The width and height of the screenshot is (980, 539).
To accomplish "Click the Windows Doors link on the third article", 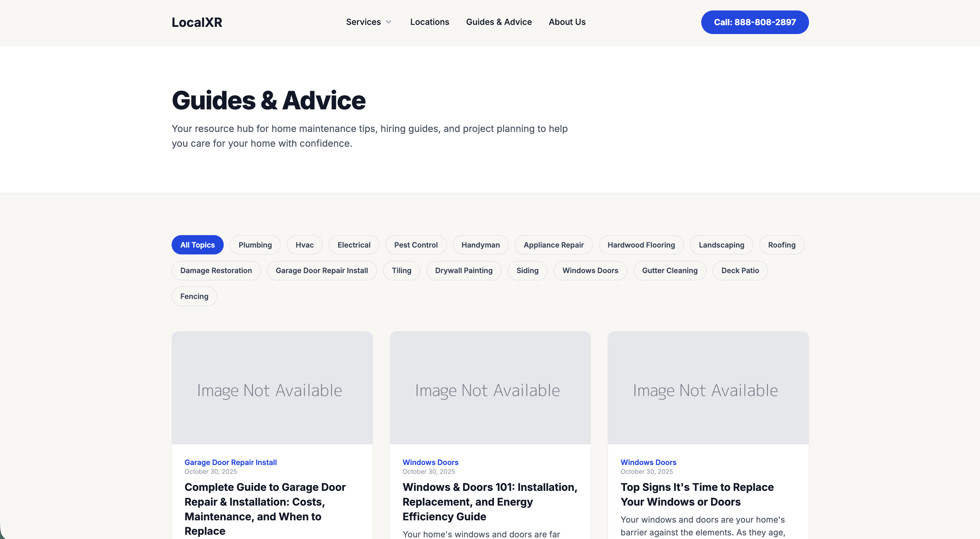I will [x=648, y=462].
